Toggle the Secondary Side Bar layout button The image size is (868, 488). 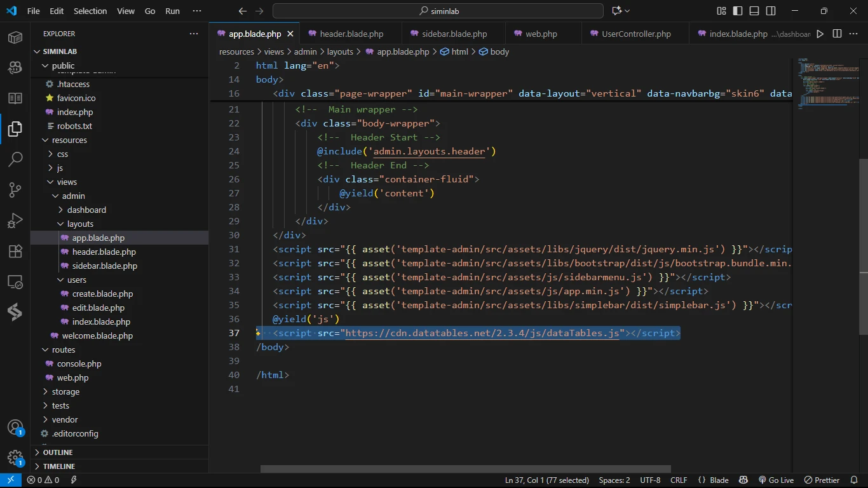tap(771, 11)
